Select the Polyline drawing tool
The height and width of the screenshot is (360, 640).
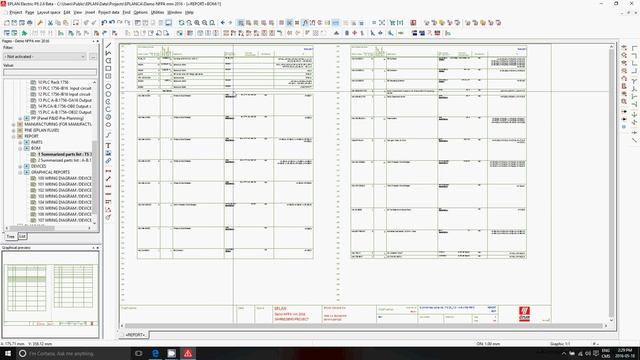pos(108,53)
